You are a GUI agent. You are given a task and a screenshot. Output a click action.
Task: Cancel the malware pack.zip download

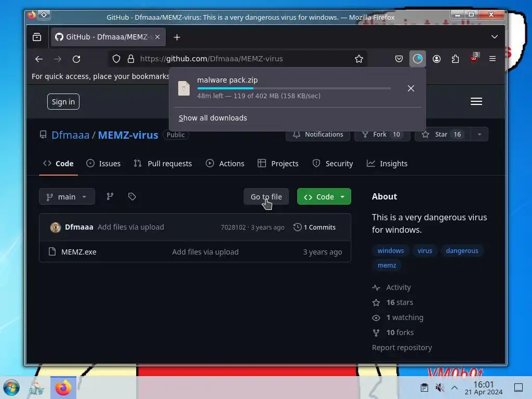coord(410,88)
